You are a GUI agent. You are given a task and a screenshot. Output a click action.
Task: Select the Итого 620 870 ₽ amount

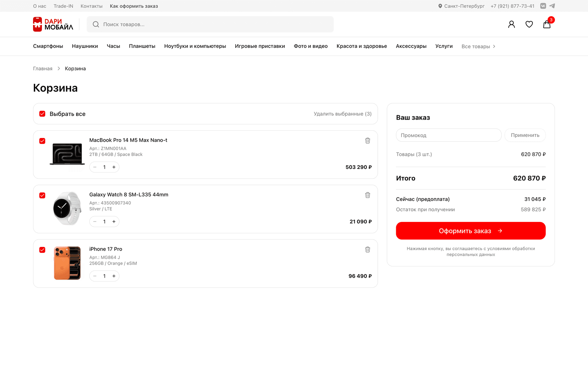pos(530,178)
